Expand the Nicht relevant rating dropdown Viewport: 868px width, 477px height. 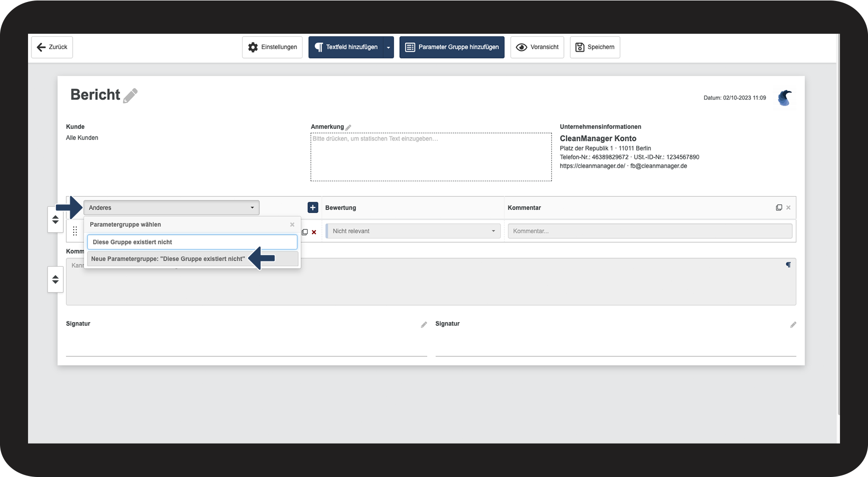(x=413, y=231)
